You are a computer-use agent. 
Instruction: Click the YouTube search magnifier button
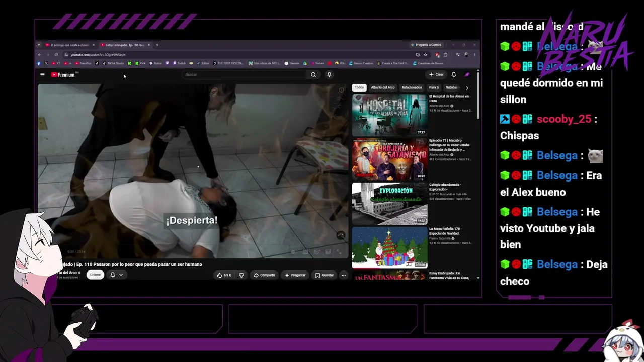(x=313, y=75)
